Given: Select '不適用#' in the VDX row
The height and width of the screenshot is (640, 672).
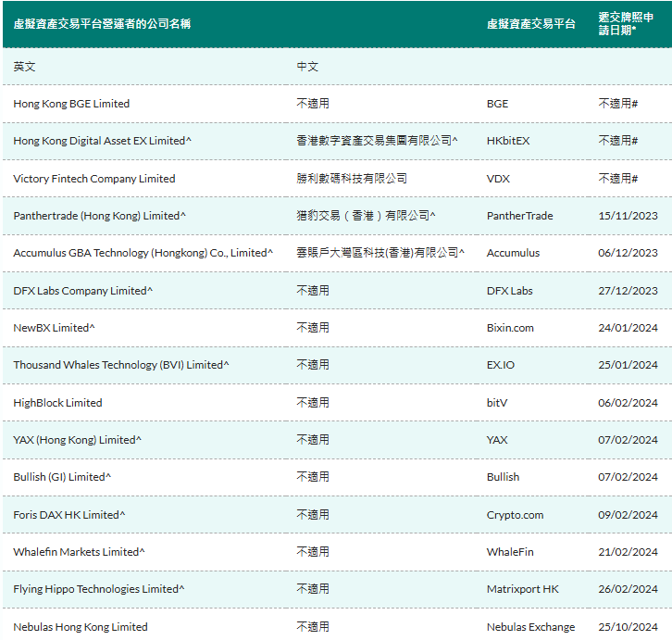Looking at the screenshot, I should 618,179.
